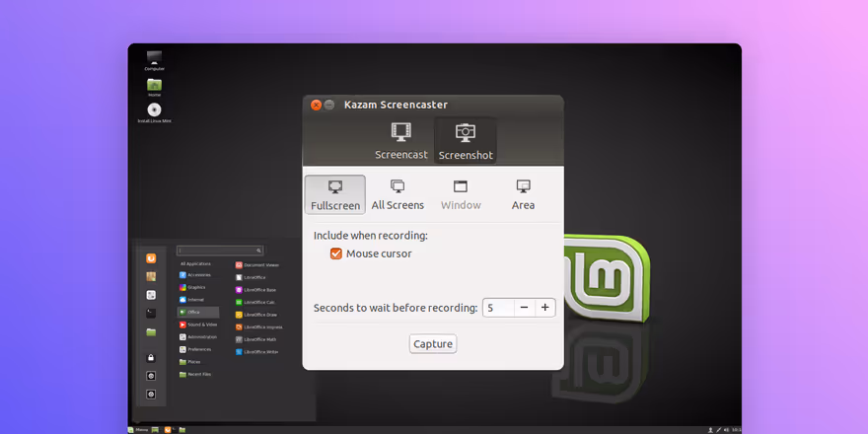Launch the Install Linux Mint desktop icon
868x434 pixels.
155,112
